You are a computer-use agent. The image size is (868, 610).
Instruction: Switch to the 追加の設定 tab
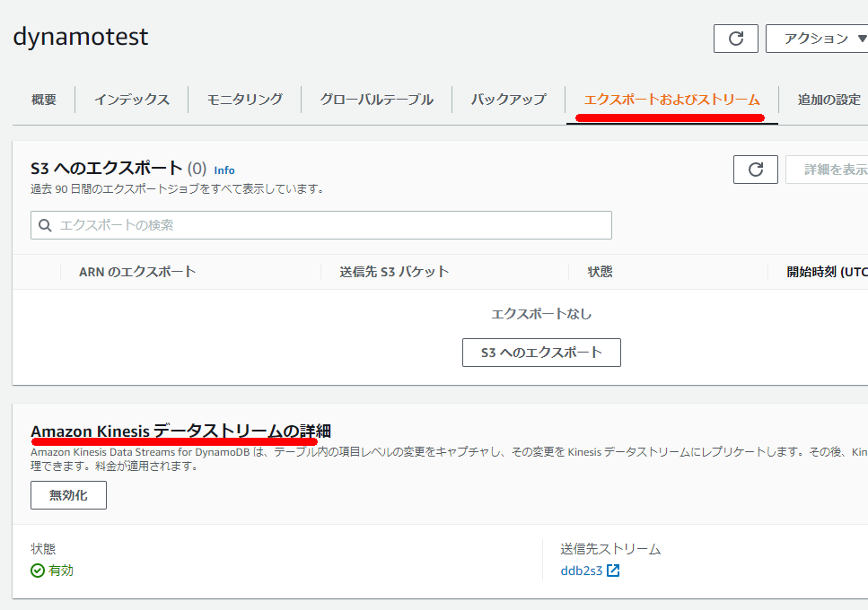coord(829,100)
